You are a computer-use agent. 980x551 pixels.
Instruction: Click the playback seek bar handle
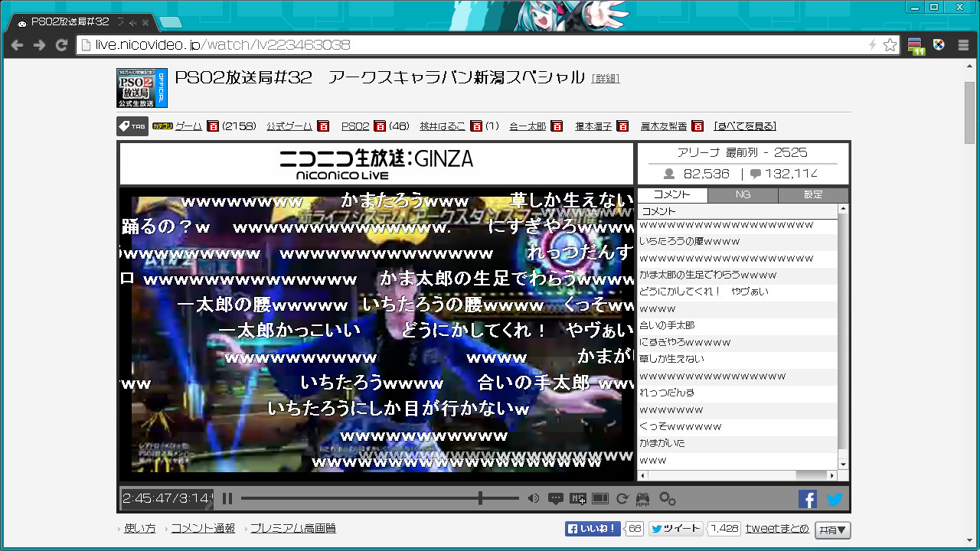480,499
